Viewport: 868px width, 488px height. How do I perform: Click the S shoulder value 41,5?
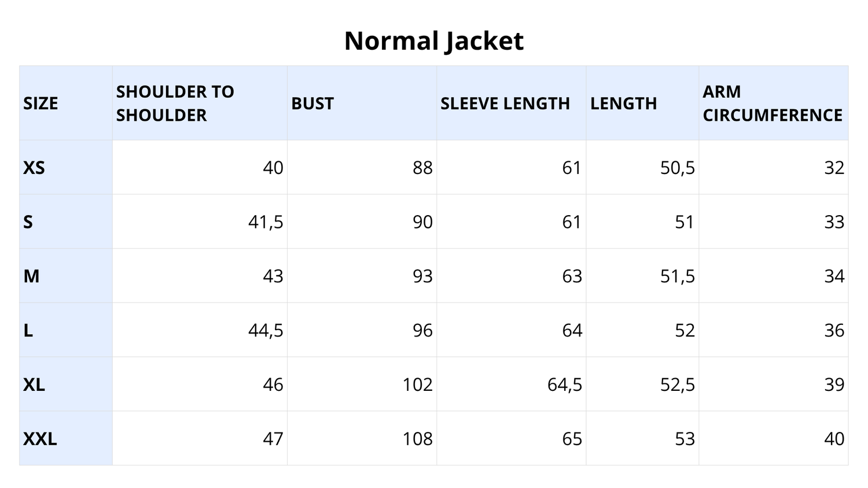[x=266, y=222]
